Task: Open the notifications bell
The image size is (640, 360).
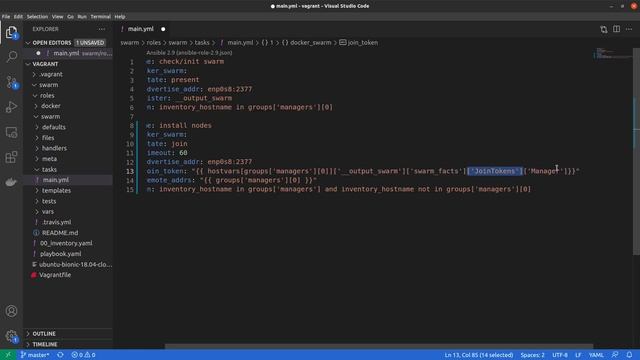Action: 629,355
